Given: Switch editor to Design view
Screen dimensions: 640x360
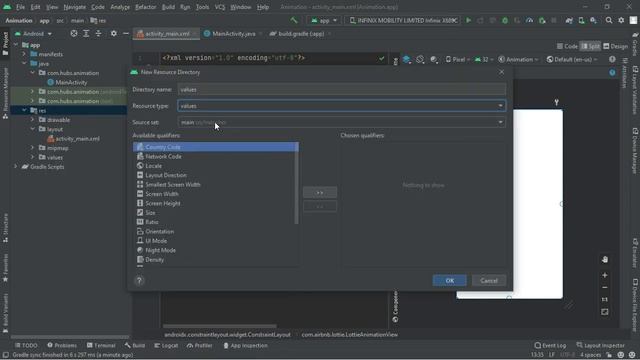Looking at the screenshot, I should pos(616,47).
